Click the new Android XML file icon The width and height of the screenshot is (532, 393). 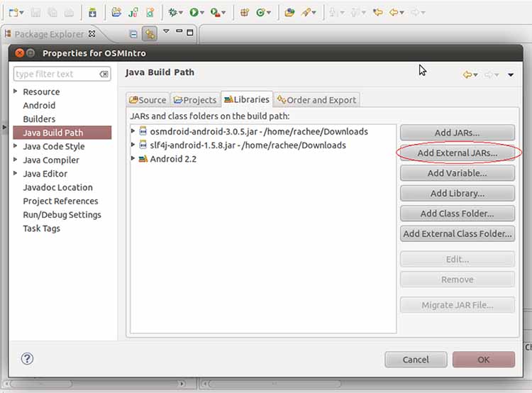click(150, 13)
